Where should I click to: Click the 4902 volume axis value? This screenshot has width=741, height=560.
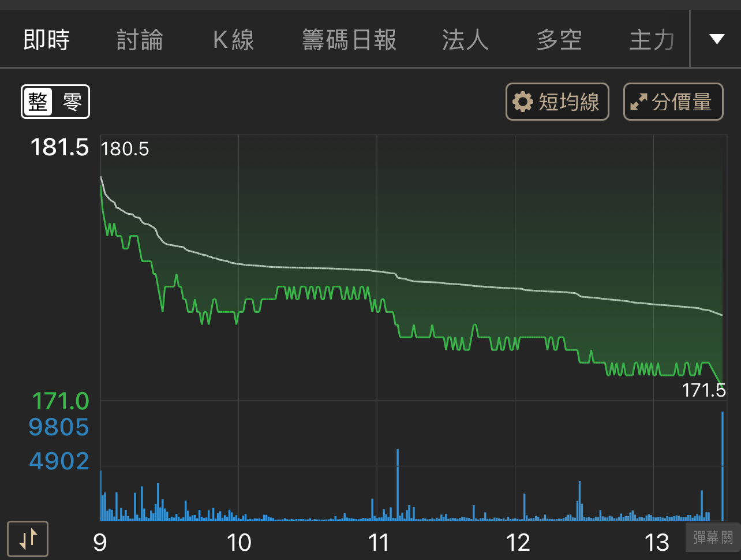point(59,461)
